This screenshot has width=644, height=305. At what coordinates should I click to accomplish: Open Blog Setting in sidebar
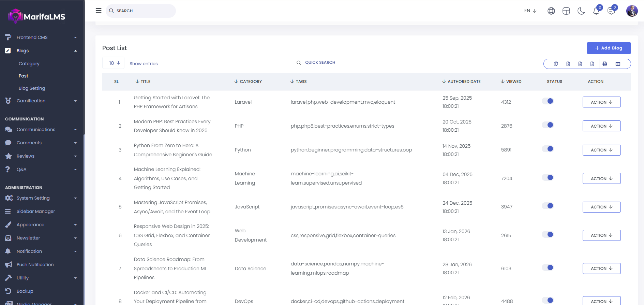click(32, 88)
